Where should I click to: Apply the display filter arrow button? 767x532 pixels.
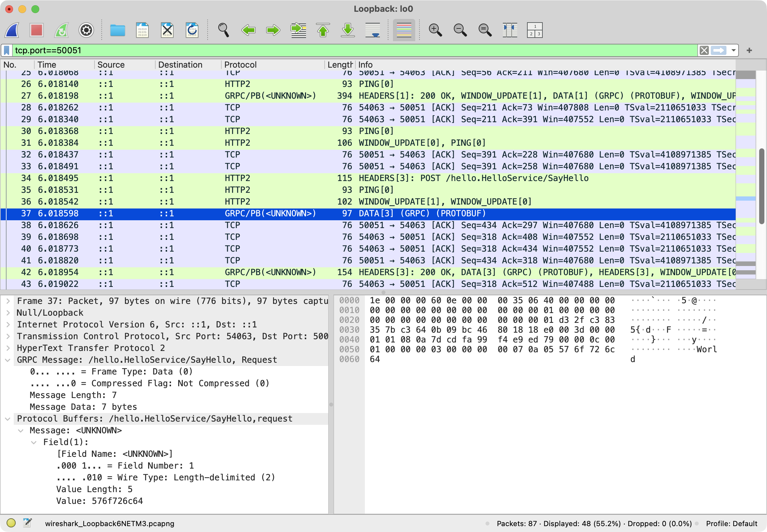point(718,50)
